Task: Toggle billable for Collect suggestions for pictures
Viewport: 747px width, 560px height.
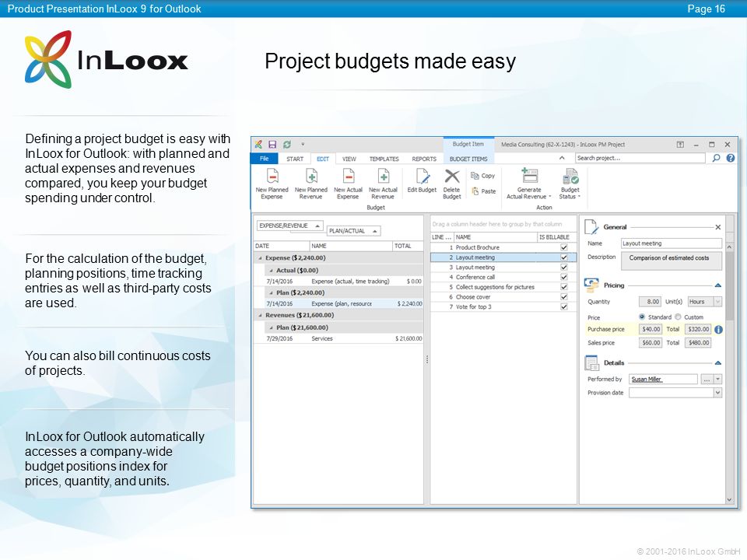Action: (564, 287)
